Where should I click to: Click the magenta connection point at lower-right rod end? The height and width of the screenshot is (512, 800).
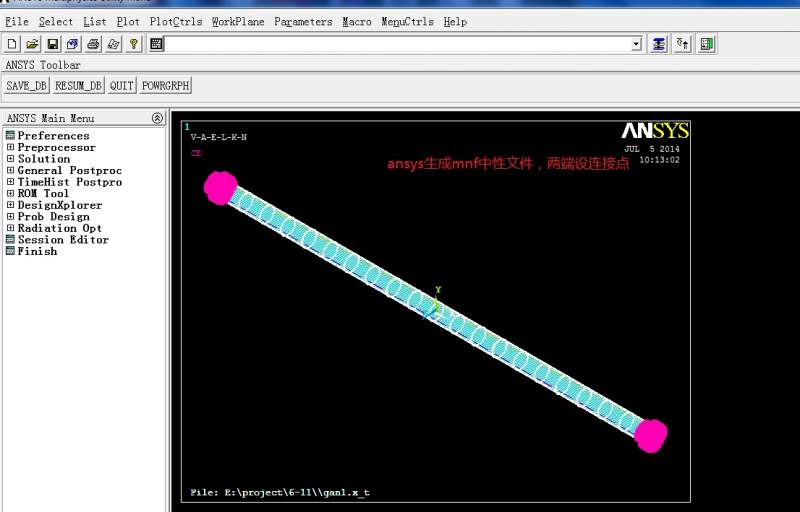(651, 436)
